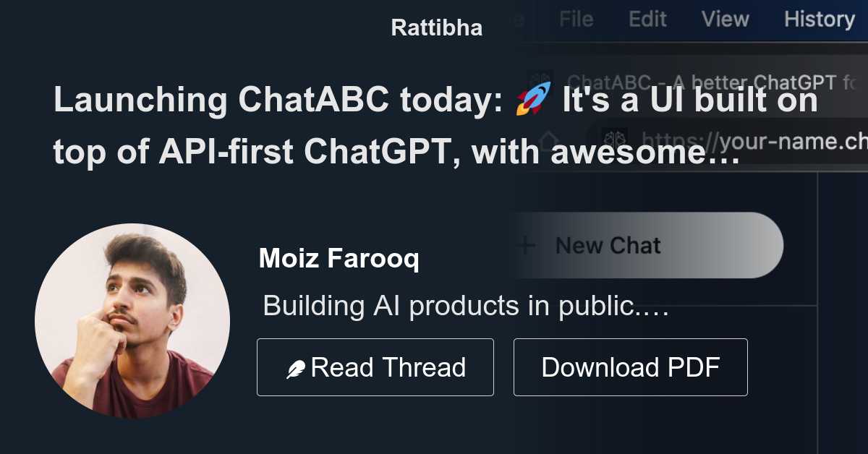Viewport: 868px width, 454px height.
Task: Click the Download PDF button
Action: click(x=630, y=367)
